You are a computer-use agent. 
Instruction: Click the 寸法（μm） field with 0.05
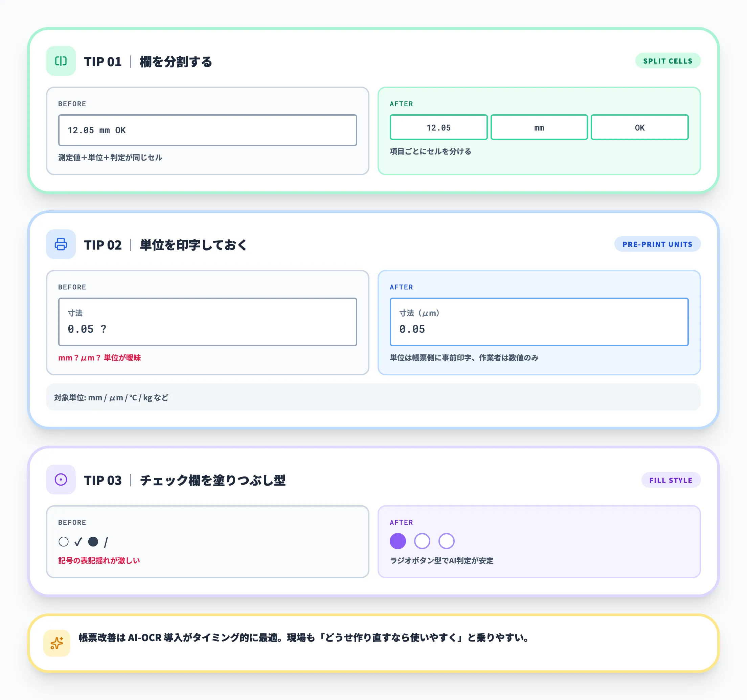point(539,322)
